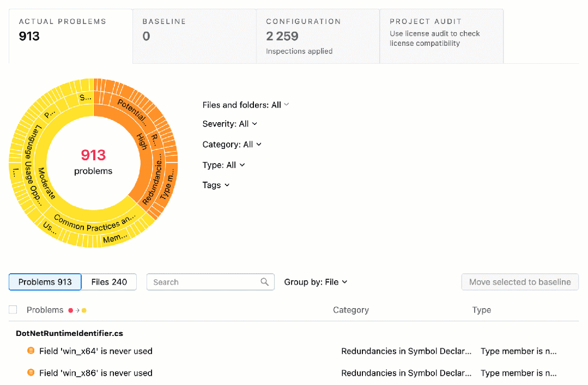
Task: Click the 'Mem...' outer chart segment
Action: (x=115, y=238)
